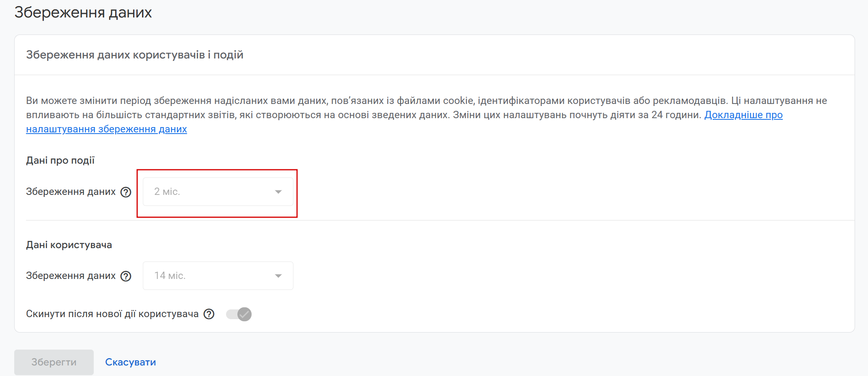Click help icon beside user data retention

tap(126, 276)
